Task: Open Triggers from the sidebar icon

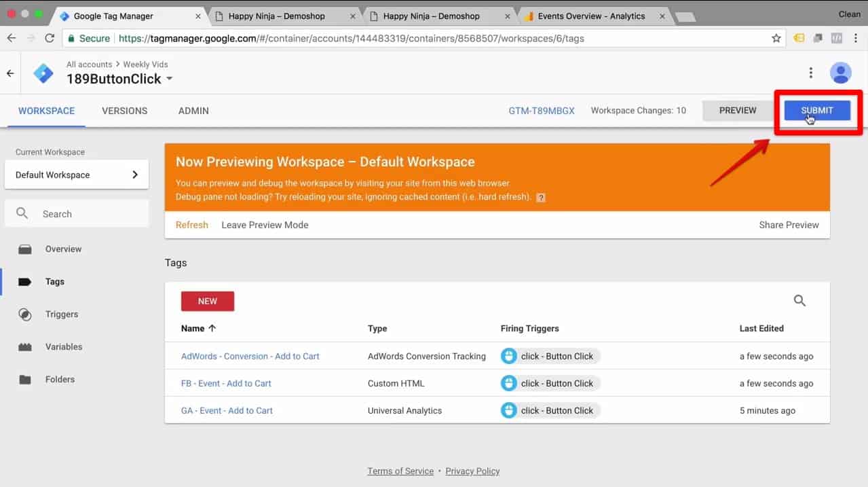Action: [x=25, y=314]
